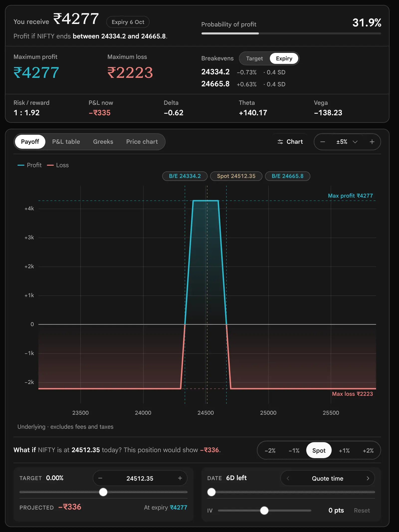The height and width of the screenshot is (532, 399).
Task: Click the Max loss ₹2223 chart label
Action: click(x=352, y=394)
